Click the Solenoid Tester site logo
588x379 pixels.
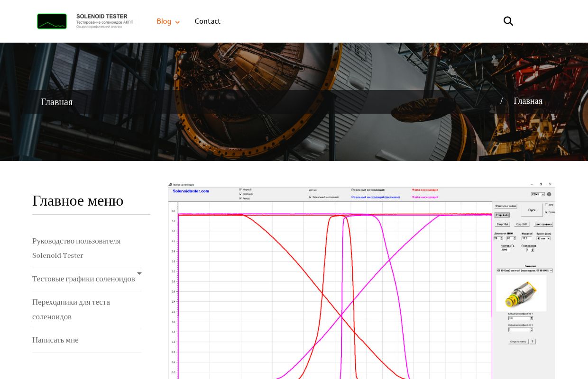click(85, 21)
